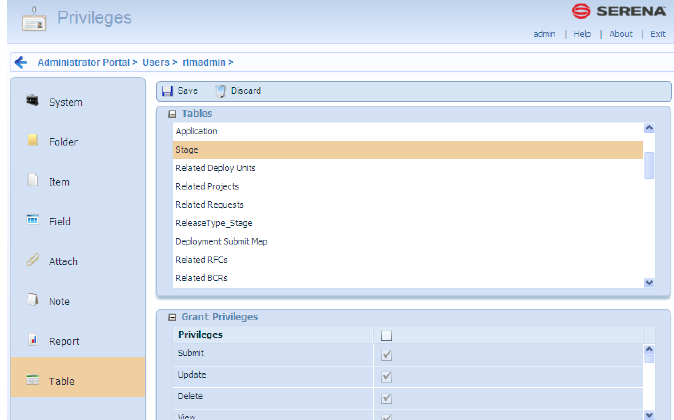
Task: Toggle the select-all Privileges header checkbox
Action: 386,335
